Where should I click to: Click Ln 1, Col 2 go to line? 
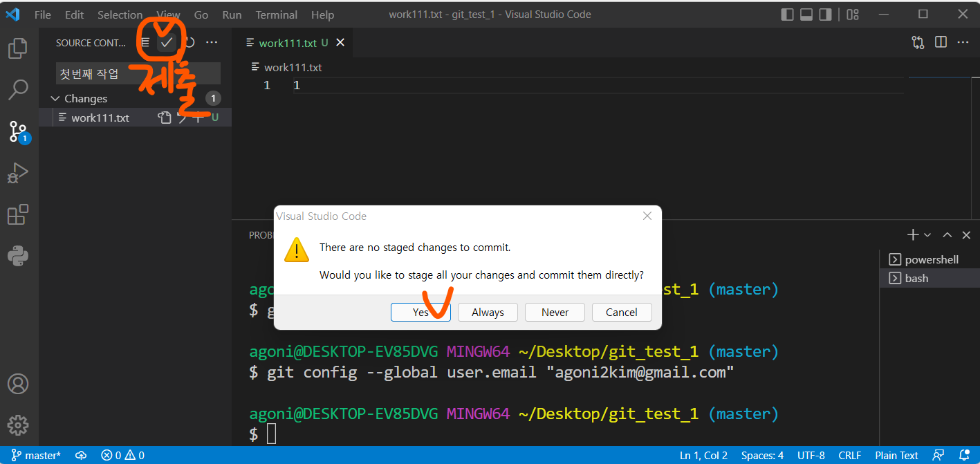[x=703, y=455]
